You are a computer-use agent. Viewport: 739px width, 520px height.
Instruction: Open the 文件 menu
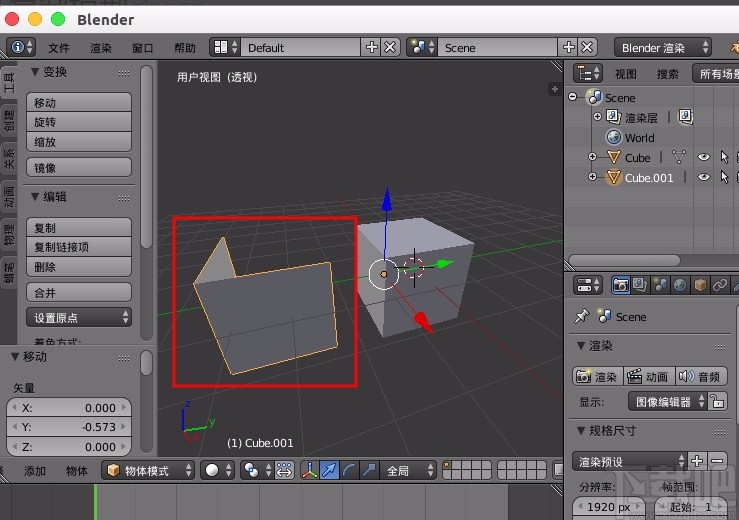coord(59,47)
